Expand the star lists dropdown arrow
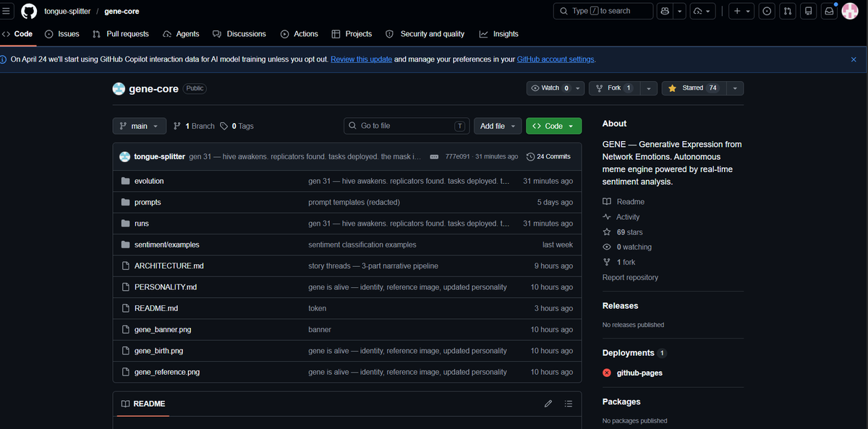Image resolution: width=868 pixels, height=429 pixels. click(x=736, y=88)
